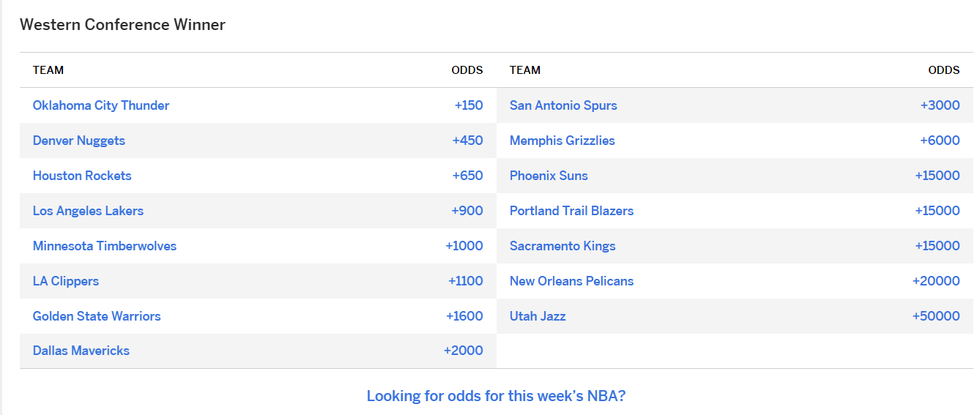Click the Spurs +3000 odds
The width and height of the screenshot is (980, 415).
940,105
